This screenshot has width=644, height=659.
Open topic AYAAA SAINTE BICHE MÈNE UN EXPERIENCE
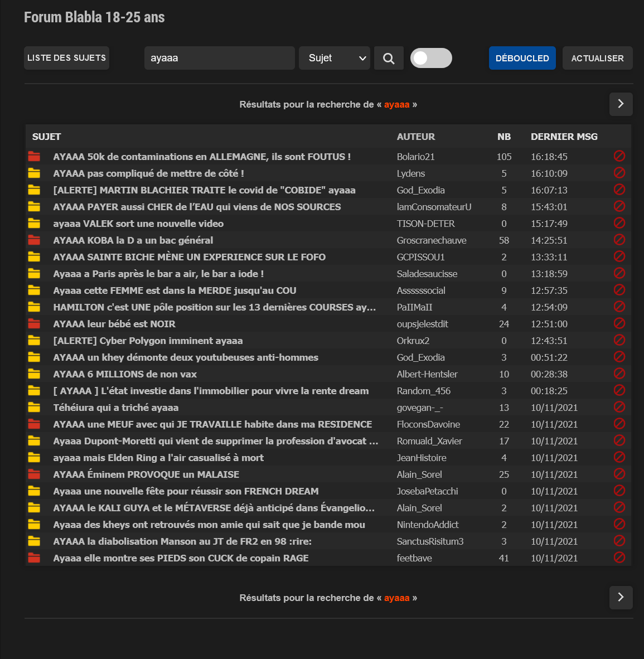point(189,257)
